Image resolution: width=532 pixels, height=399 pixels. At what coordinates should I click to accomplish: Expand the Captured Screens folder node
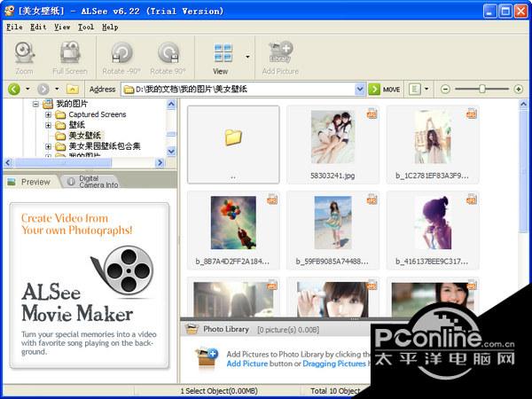(48, 114)
